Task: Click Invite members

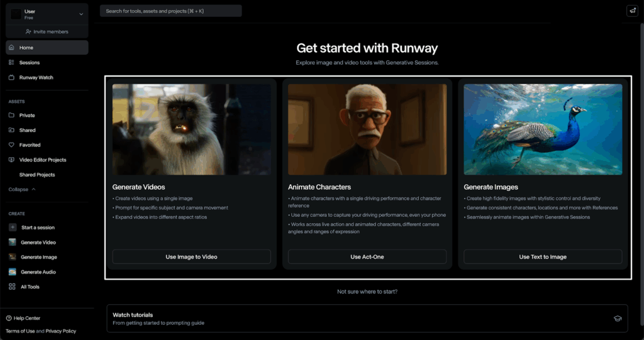Action: (47, 31)
